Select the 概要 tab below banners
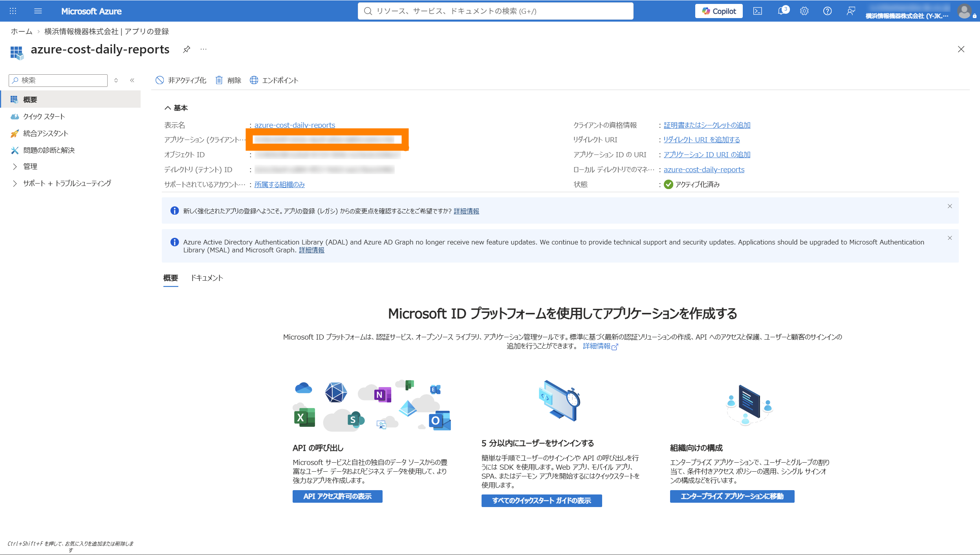Viewport: 980px width, 555px height. (x=170, y=278)
